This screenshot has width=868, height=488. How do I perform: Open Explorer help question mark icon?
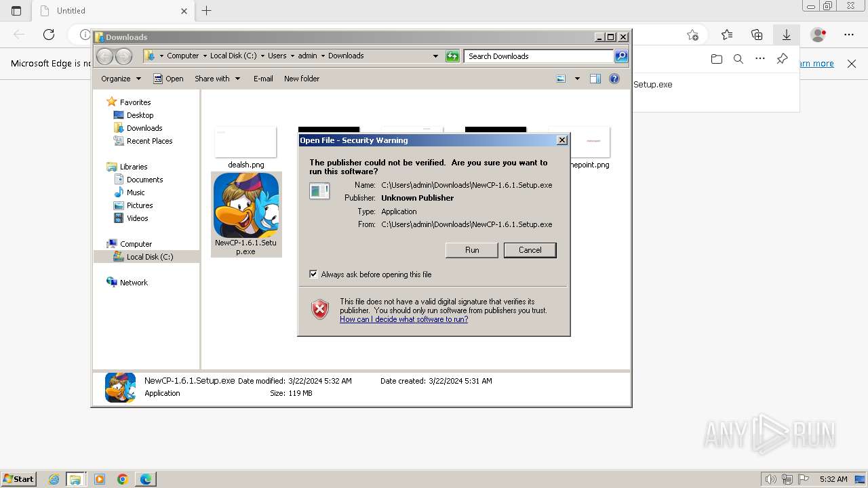click(x=614, y=79)
